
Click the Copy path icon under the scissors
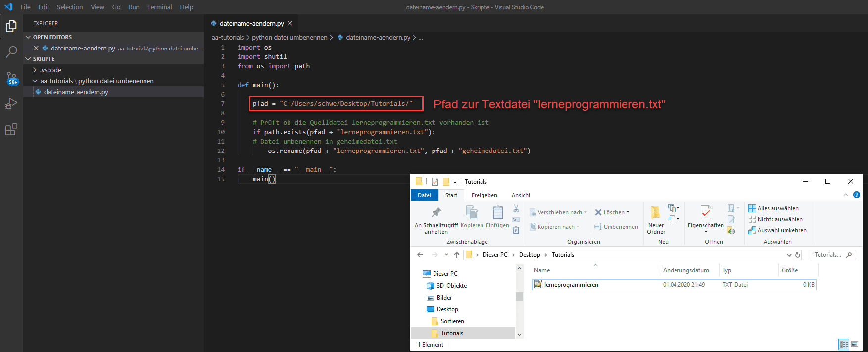point(516,219)
